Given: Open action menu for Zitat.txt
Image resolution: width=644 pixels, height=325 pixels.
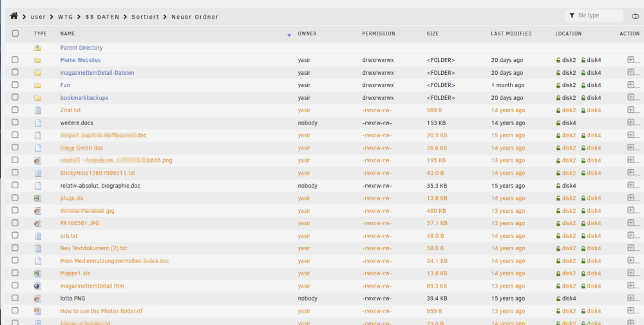Looking at the screenshot, I should click(631, 110).
